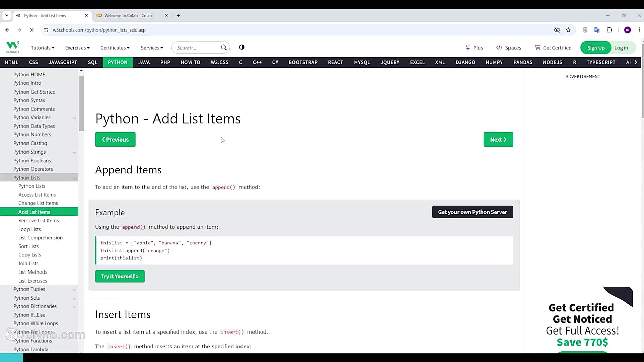This screenshot has height=362, width=644.
Task: Open Python Lambda sidebar link
Action: [31, 349]
